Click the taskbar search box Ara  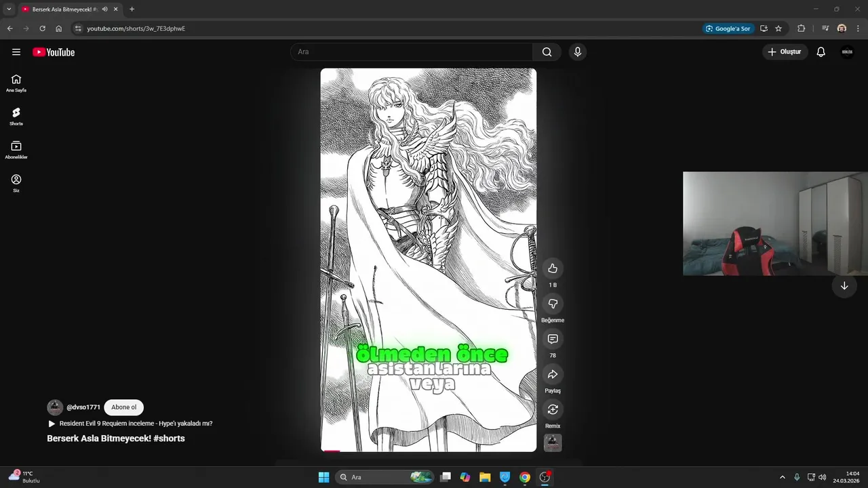[x=385, y=477]
